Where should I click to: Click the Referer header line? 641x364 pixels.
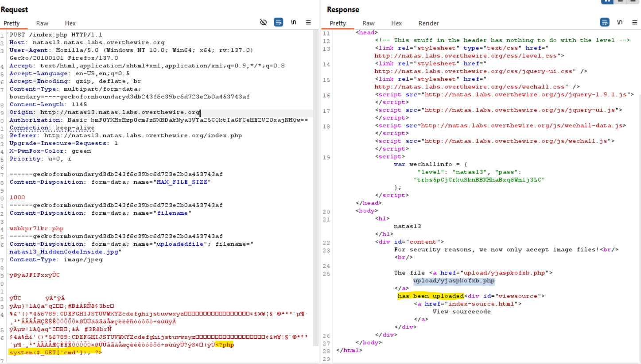point(125,136)
